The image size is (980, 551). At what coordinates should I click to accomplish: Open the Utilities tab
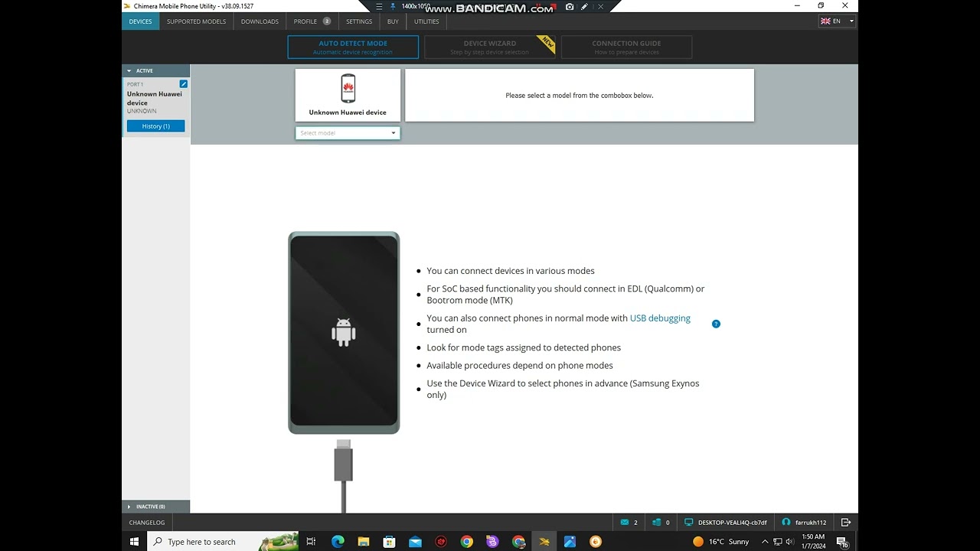[426, 21]
